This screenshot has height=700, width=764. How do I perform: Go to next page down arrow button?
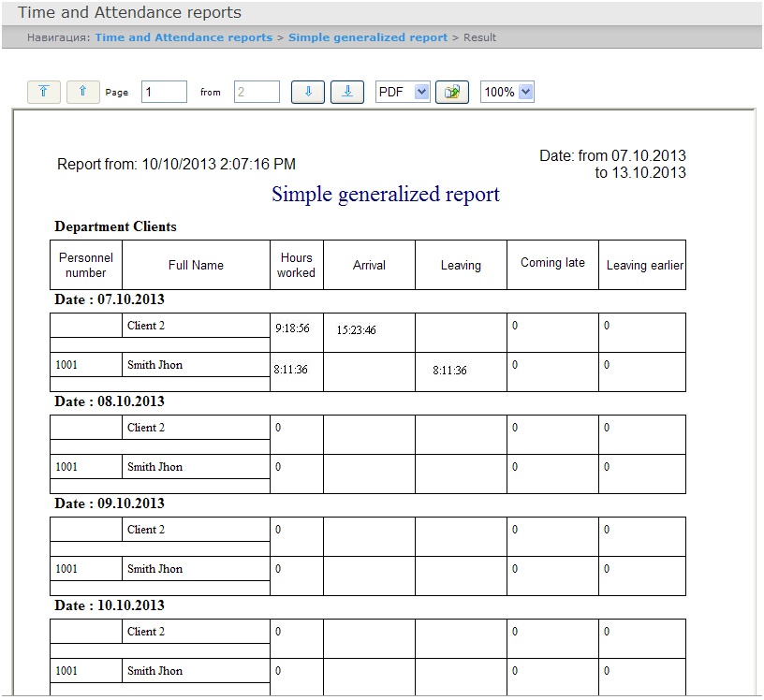tap(308, 92)
